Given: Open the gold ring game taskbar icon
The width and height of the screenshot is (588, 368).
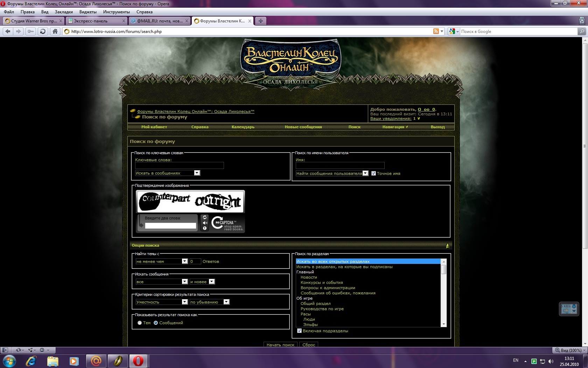Looking at the screenshot, I should click(x=118, y=361).
